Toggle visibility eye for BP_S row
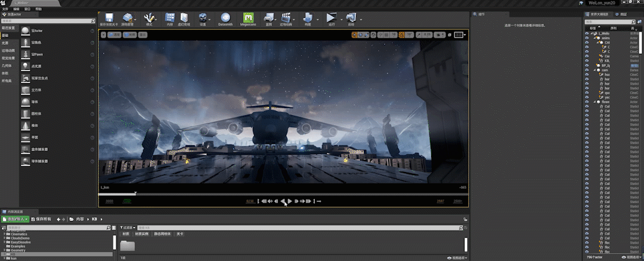Screen dimensions: 644x261 pyautogui.click(x=587, y=66)
